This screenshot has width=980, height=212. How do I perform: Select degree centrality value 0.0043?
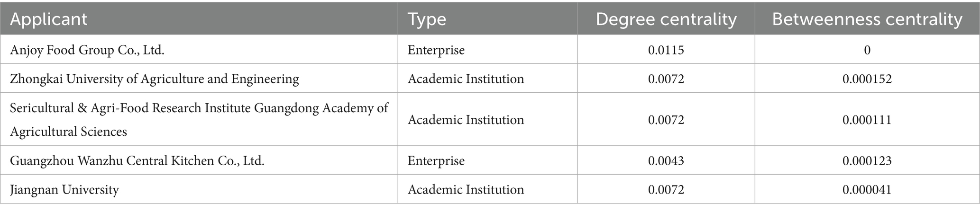(x=666, y=161)
